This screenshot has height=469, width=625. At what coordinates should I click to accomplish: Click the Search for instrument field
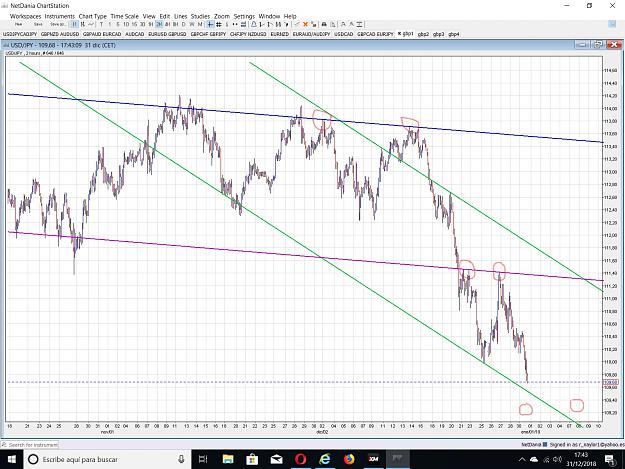[30, 444]
